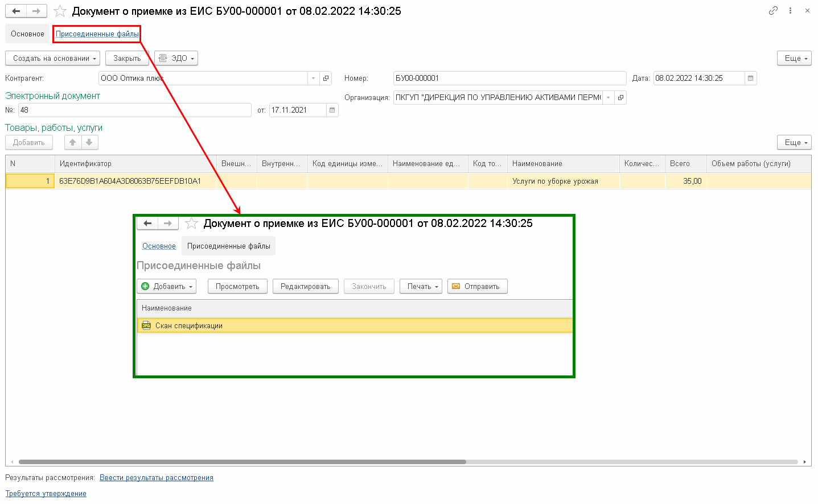The image size is (818, 504).
Task: Click the Организация field text
Action: pyautogui.click(x=498, y=97)
